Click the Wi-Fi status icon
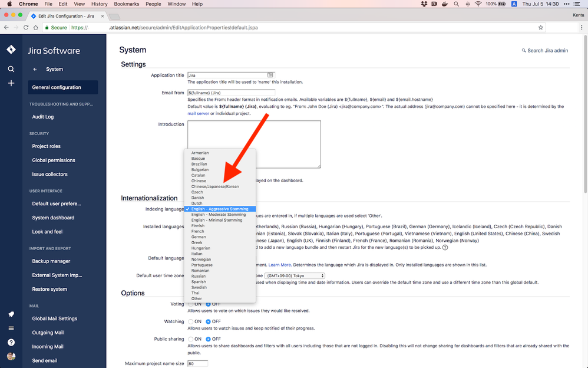The width and height of the screenshot is (588, 368). coord(478,4)
